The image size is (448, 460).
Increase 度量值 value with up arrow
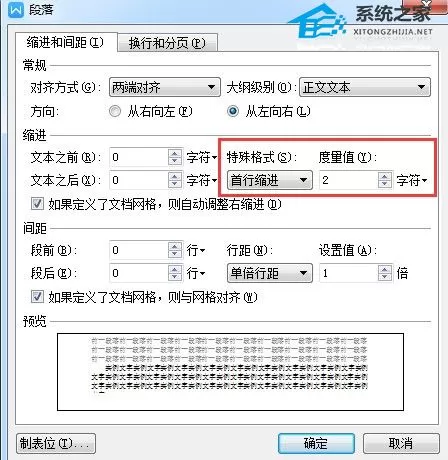pos(385,177)
